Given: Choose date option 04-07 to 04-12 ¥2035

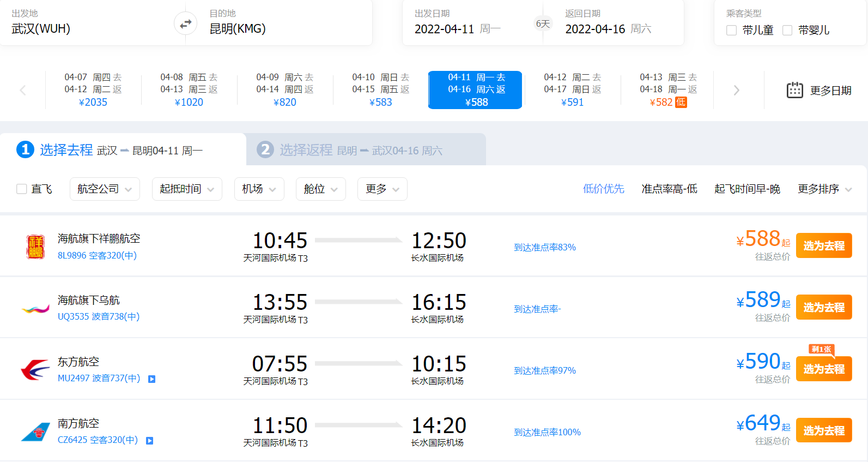Looking at the screenshot, I should pyautogui.click(x=93, y=90).
